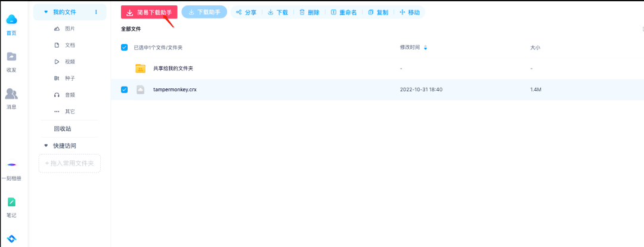Open the 回收站 recycle bin
Image resolution: width=644 pixels, height=247 pixels.
63,129
